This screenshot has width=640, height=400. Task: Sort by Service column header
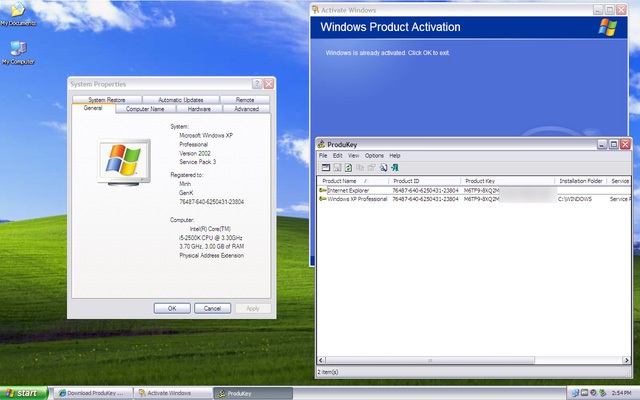(619, 181)
